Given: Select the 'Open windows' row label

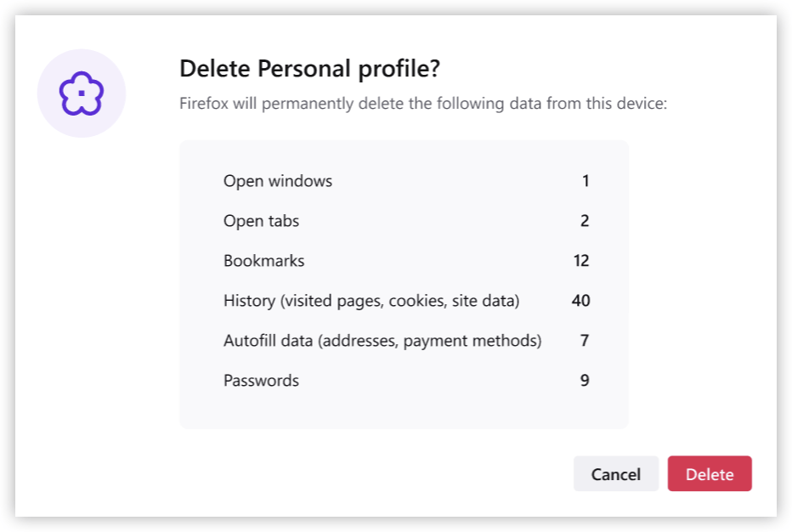Looking at the screenshot, I should pos(278,181).
